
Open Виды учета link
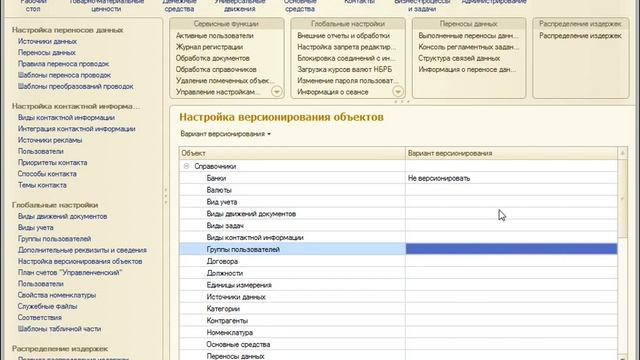click(x=36, y=228)
